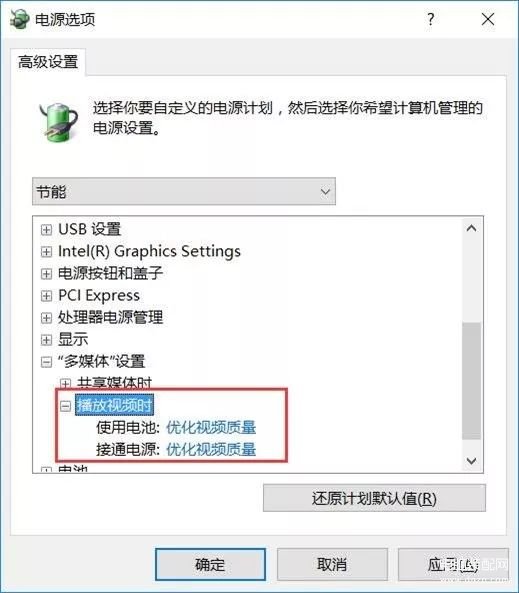Click the 还原计划默认值(R) button
The height and width of the screenshot is (593, 519).
pyautogui.click(x=374, y=498)
